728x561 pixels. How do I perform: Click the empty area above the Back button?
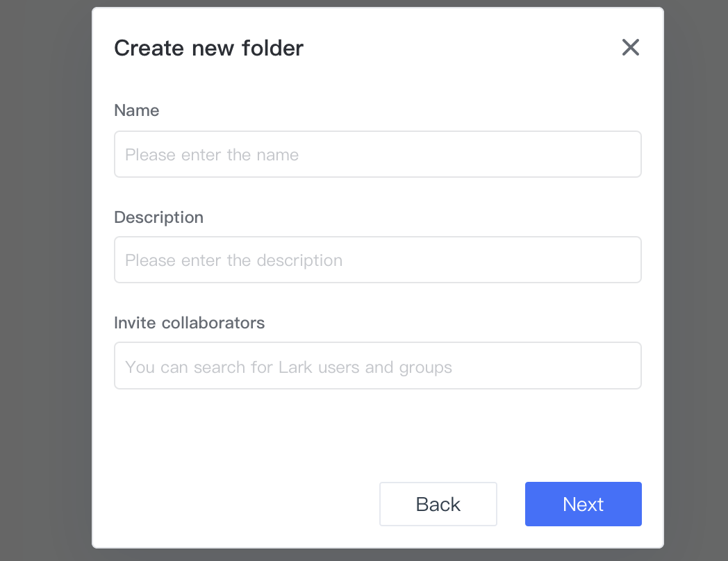tap(438, 436)
